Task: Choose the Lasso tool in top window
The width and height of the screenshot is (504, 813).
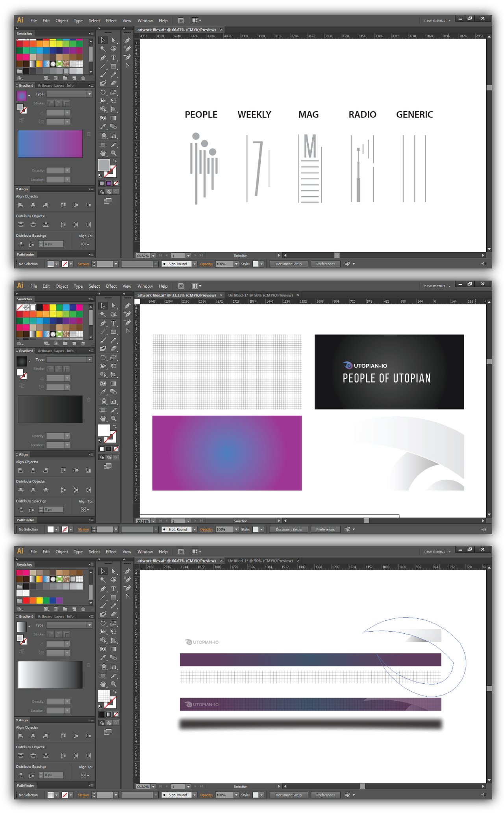Action: pos(113,49)
